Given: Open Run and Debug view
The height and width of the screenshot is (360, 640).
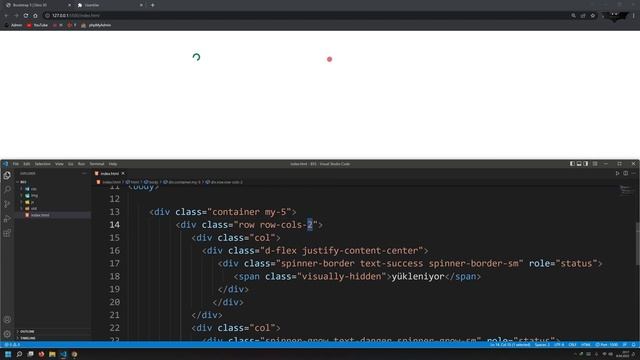Looking at the screenshot, I should [7, 219].
